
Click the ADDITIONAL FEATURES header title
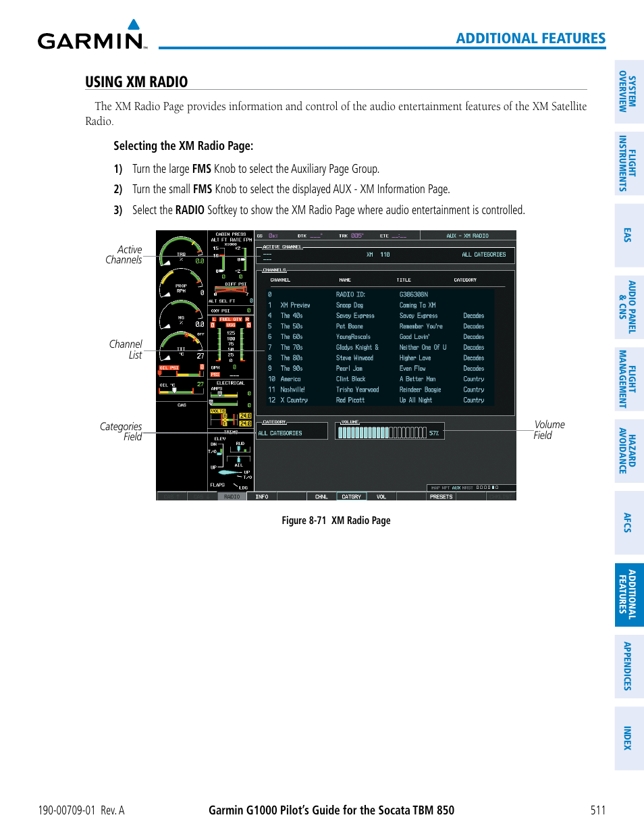(x=531, y=38)
